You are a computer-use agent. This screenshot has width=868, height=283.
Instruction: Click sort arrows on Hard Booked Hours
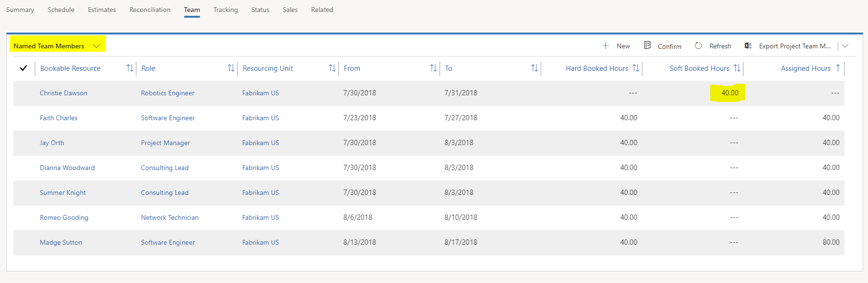(x=636, y=68)
